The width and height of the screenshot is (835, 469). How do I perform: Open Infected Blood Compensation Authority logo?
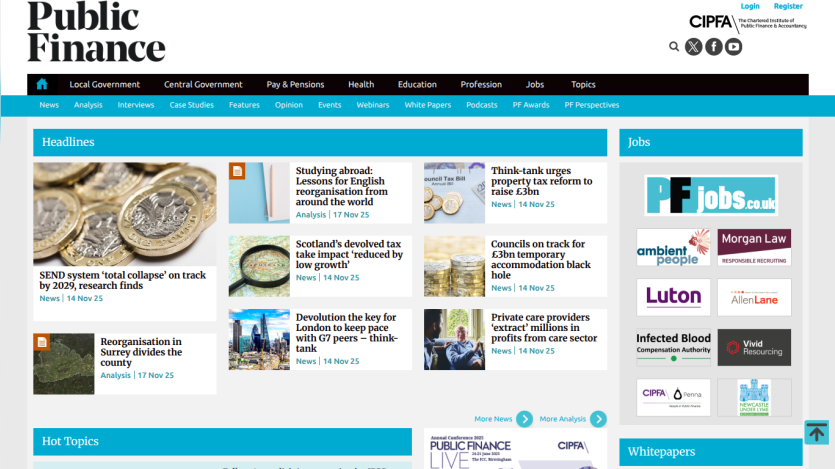point(673,347)
